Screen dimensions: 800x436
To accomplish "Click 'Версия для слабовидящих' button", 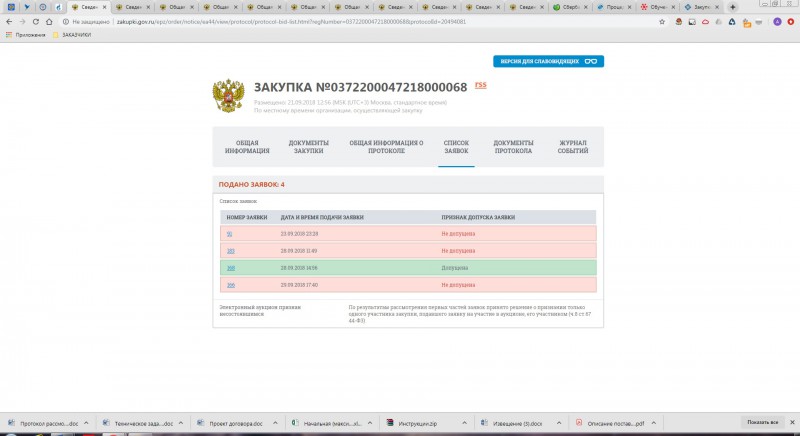I will point(548,61).
